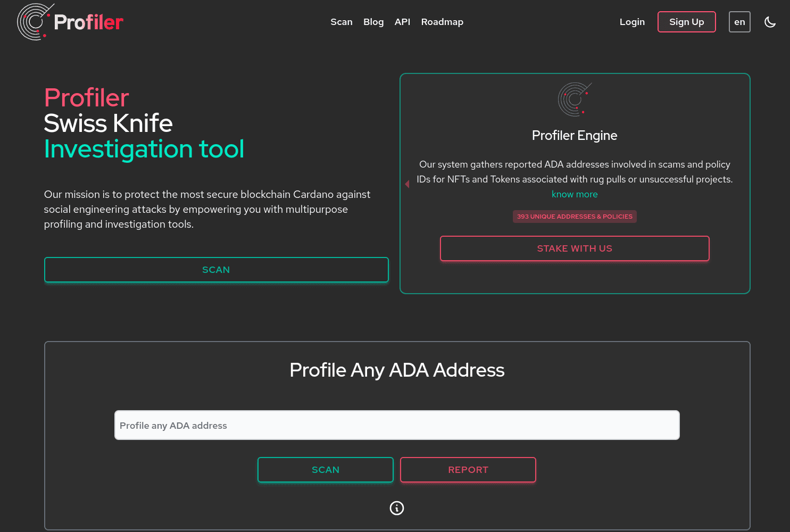Click the REPORT button

(x=468, y=470)
